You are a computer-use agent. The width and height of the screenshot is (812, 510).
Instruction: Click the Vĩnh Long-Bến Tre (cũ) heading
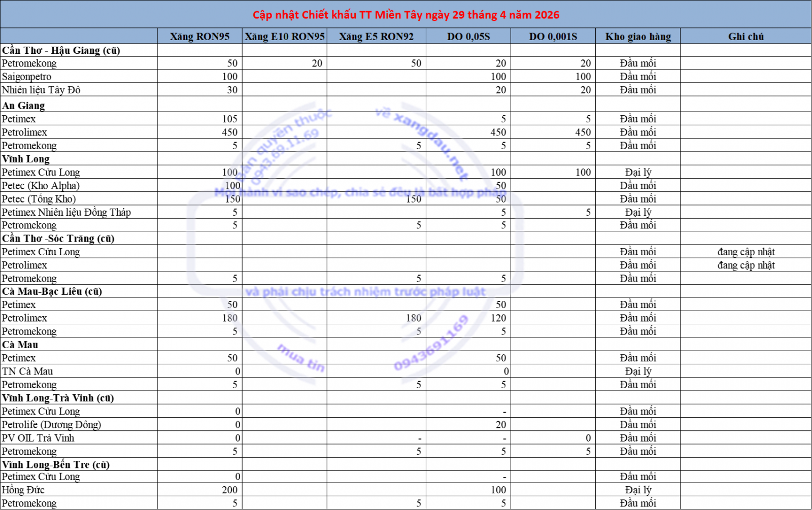56,465
